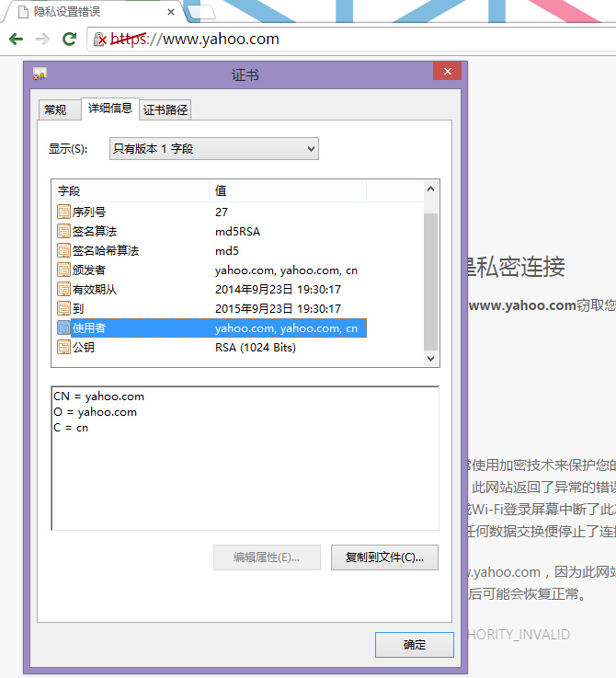The height and width of the screenshot is (678, 616).
Task: Select the 使用者 row label
Action: tap(89, 328)
